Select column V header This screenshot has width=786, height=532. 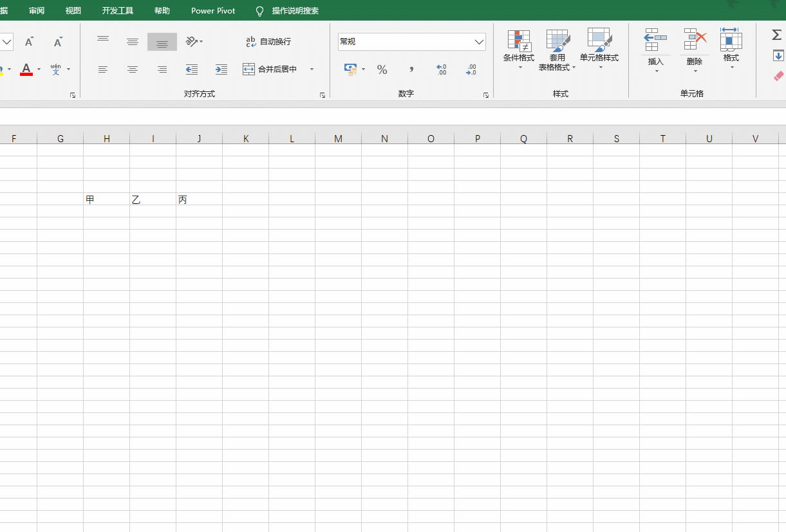pos(756,138)
